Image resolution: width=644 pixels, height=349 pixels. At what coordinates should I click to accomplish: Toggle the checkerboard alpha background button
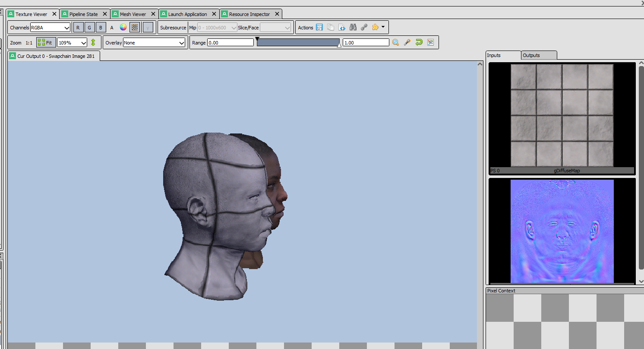[x=135, y=28]
